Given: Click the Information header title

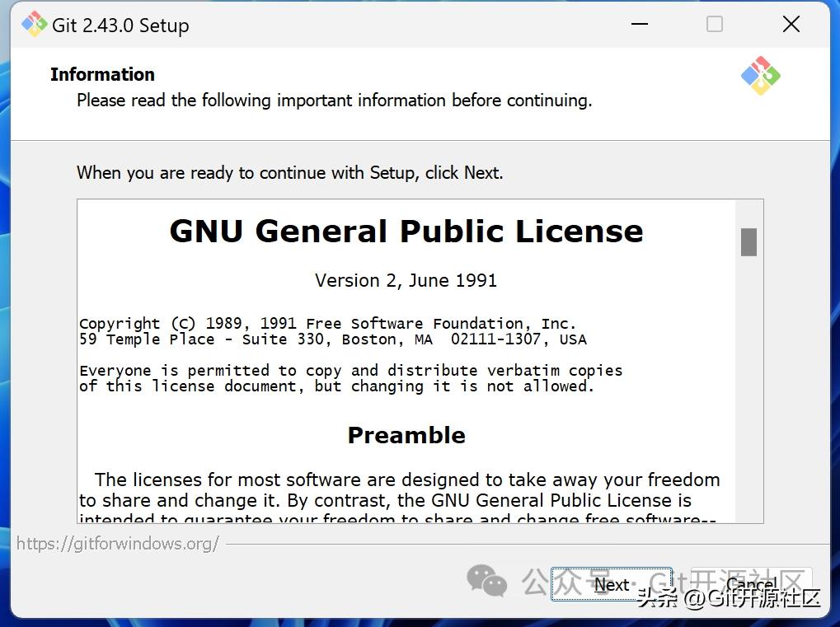Looking at the screenshot, I should pos(102,74).
